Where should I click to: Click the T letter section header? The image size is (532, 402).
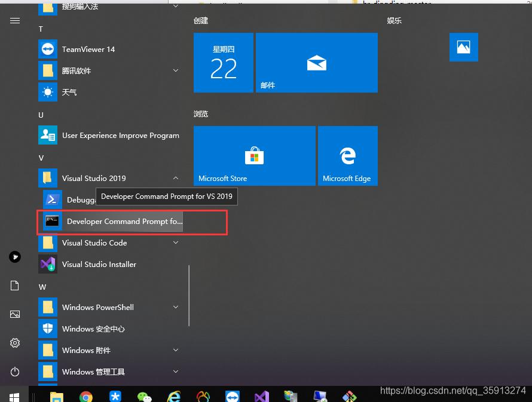tap(41, 29)
